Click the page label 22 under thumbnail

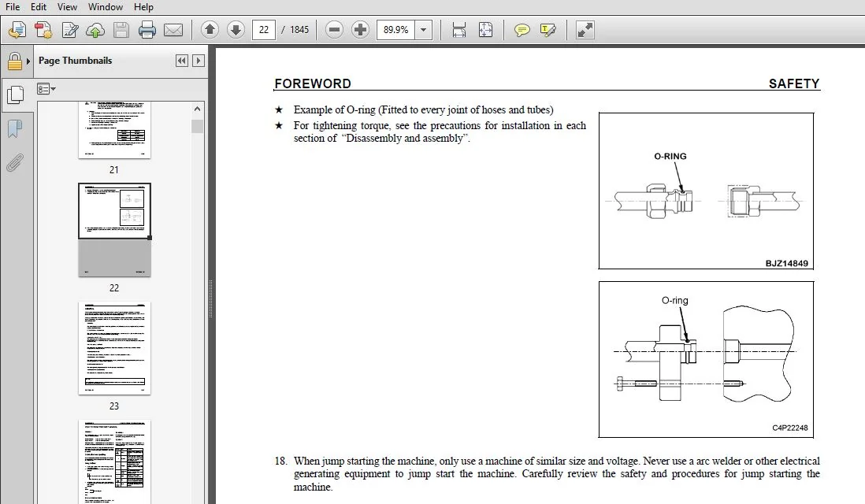[x=114, y=288]
